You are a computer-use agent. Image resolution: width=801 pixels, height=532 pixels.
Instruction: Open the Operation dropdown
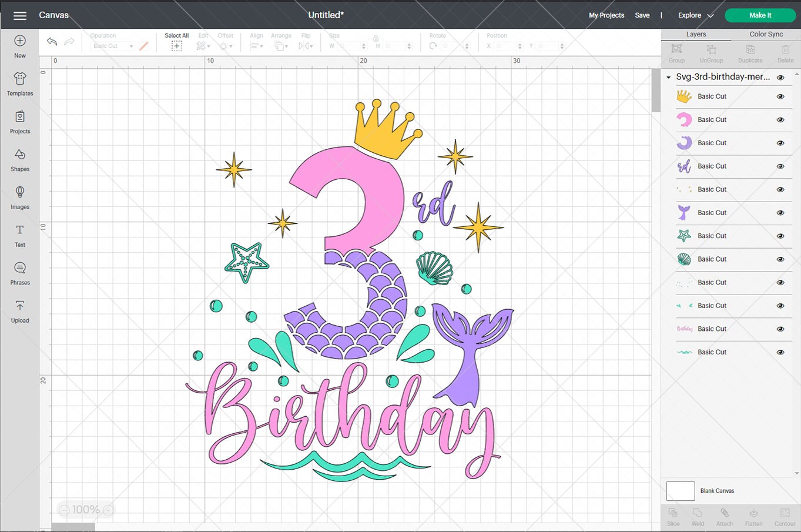112,45
